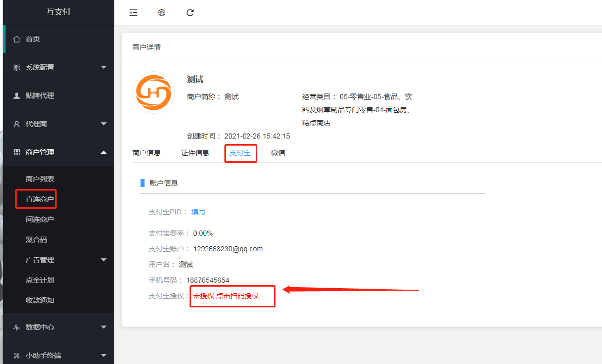The width and height of the screenshot is (602, 364).
Task: Click the phone number 18876545654
Action: (x=208, y=280)
